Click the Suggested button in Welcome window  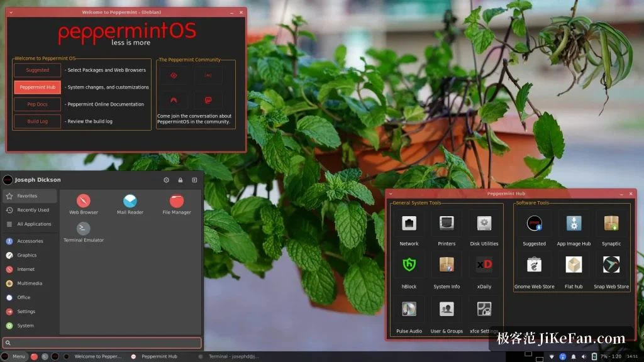pyautogui.click(x=37, y=70)
